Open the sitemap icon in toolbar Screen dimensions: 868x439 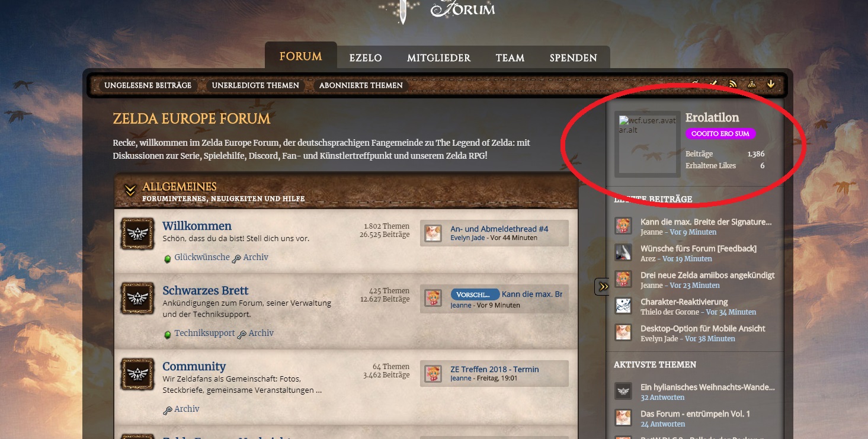coord(752,84)
